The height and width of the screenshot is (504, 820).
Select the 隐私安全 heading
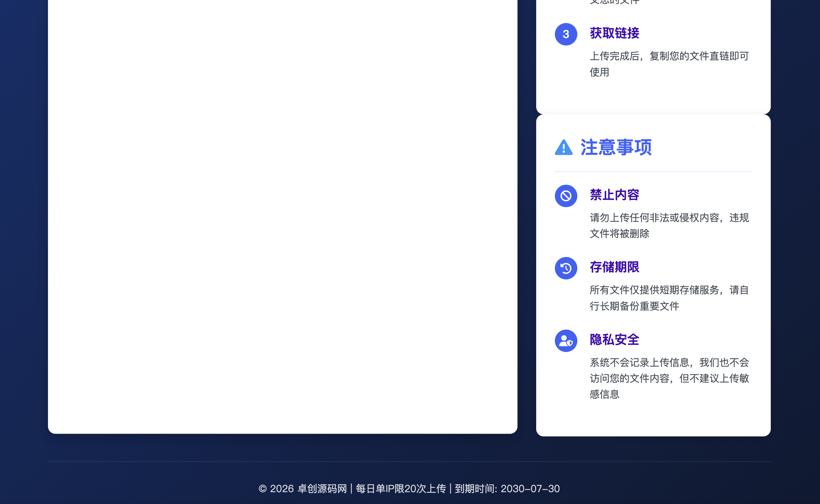tap(614, 340)
